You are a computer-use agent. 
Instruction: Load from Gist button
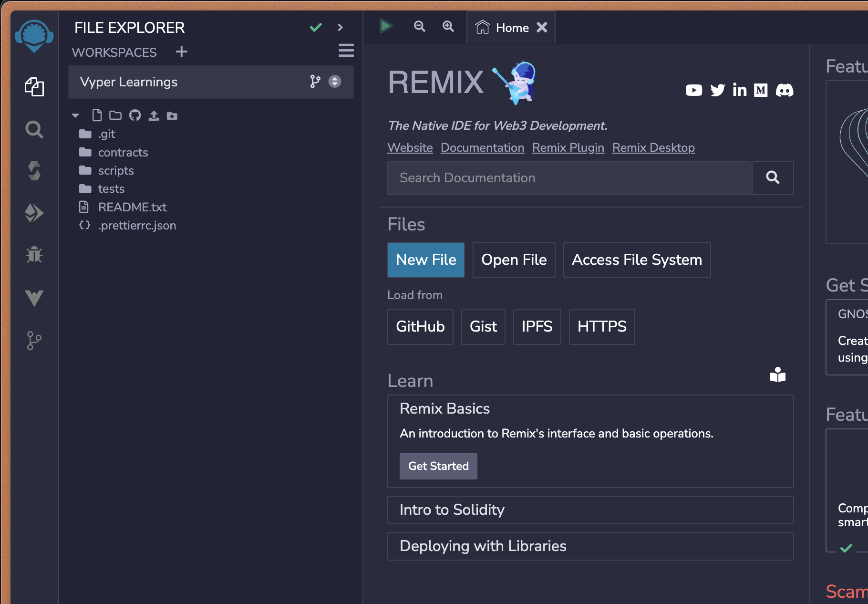click(483, 327)
